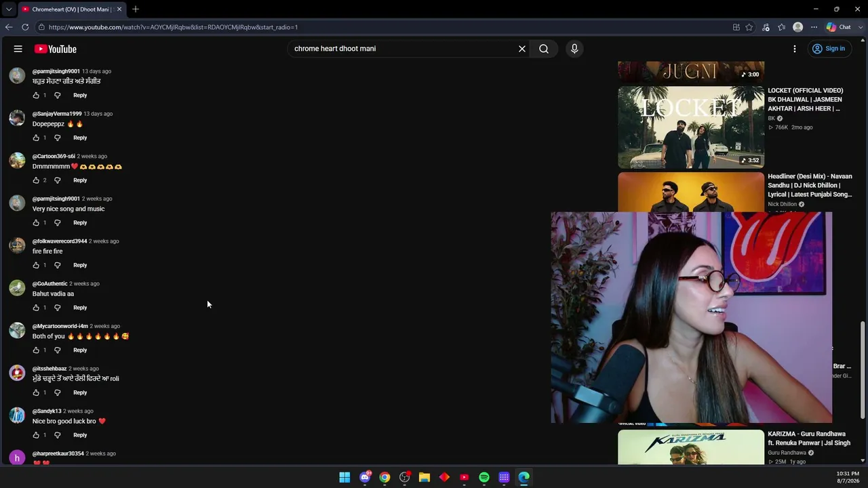Screen dimensions: 868x488
Task: Like 'Very nice song and music' comment
Action: pyautogui.click(x=36, y=223)
